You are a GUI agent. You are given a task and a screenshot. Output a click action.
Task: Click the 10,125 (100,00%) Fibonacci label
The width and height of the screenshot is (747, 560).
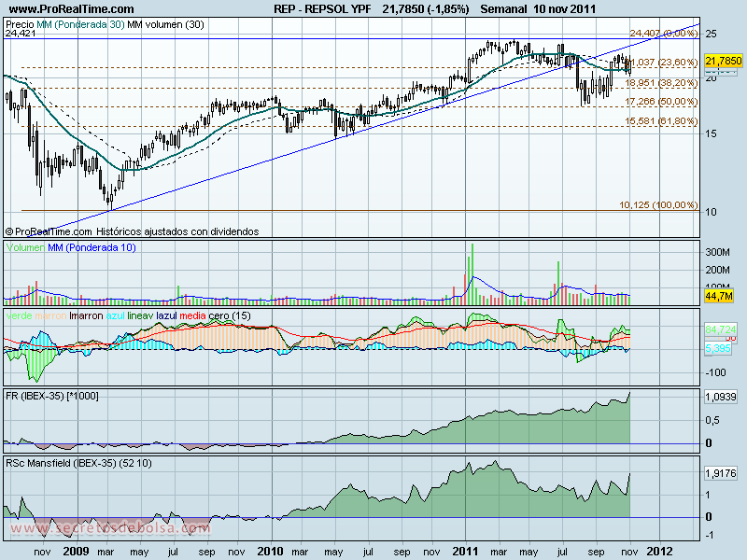tap(658, 204)
